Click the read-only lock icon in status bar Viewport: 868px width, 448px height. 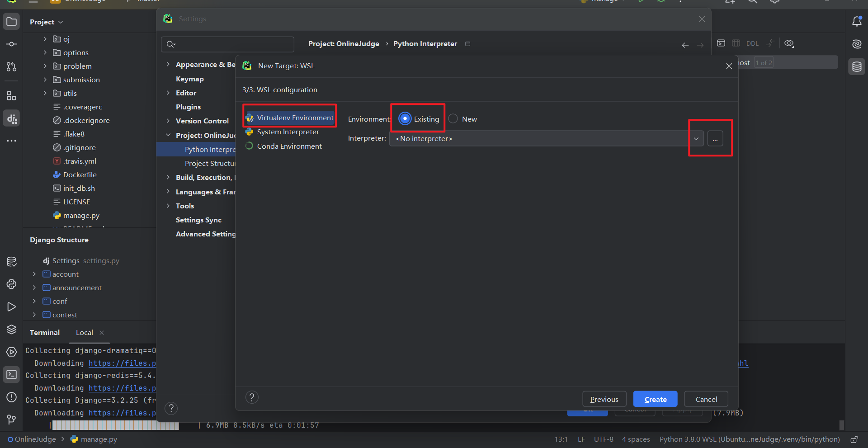coord(854,439)
